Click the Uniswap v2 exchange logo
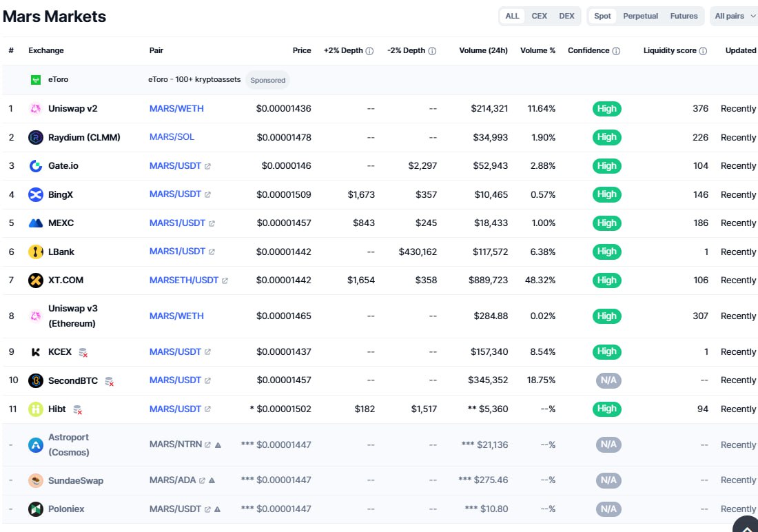This screenshot has height=532, width=758. point(35,109)
